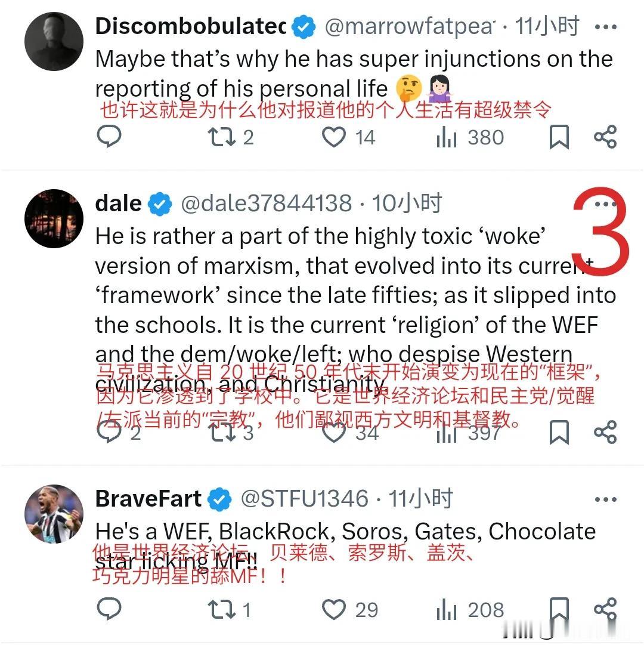Open more options on Discombobulated's tweet
The width and height of the screenshot is (644, 654).
coord(606,27)
